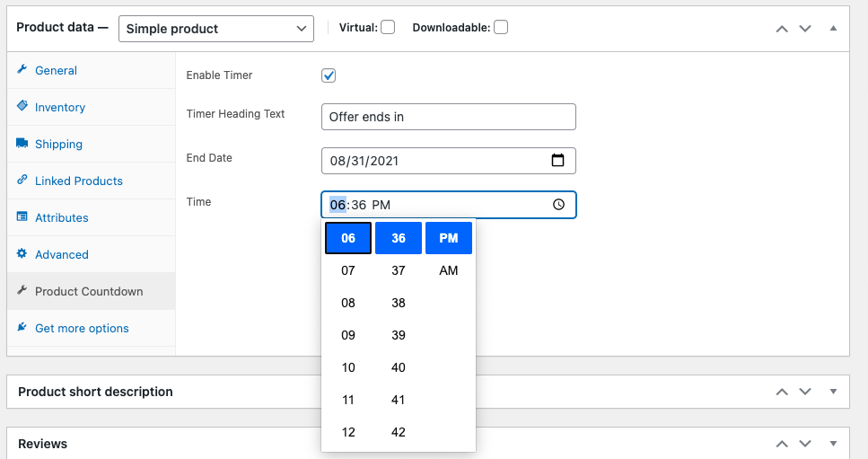The image size is (868, 459).
Task: Click the Timer Heading Text field
Action: (449, 117)
